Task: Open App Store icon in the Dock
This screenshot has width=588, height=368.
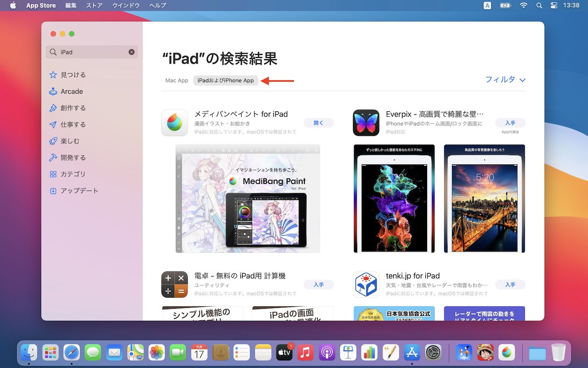Action: coord(412,352)
